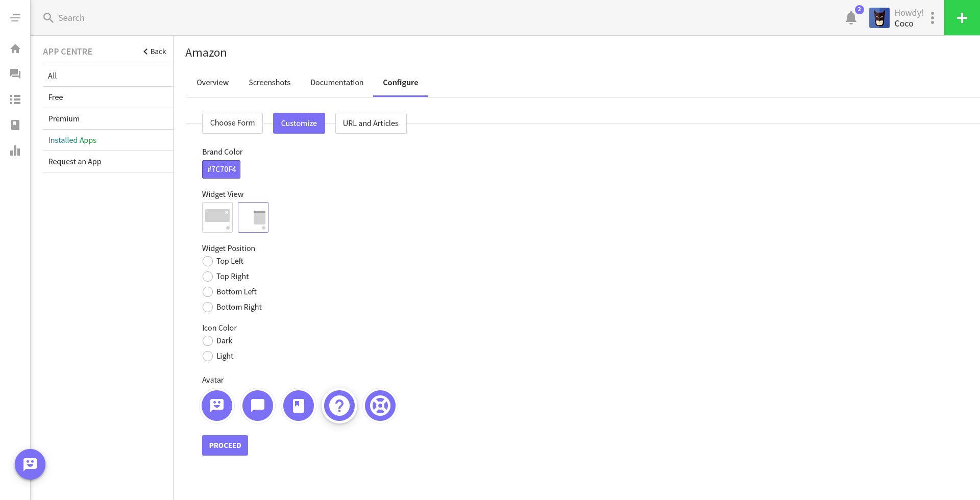Select Bottom Left widget position
This screenshot has width=980, height=500.
point(208,292)
